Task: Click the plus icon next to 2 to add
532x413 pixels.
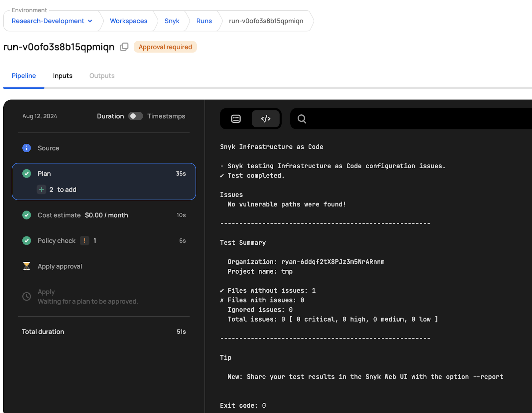Action: click(42, 190)
